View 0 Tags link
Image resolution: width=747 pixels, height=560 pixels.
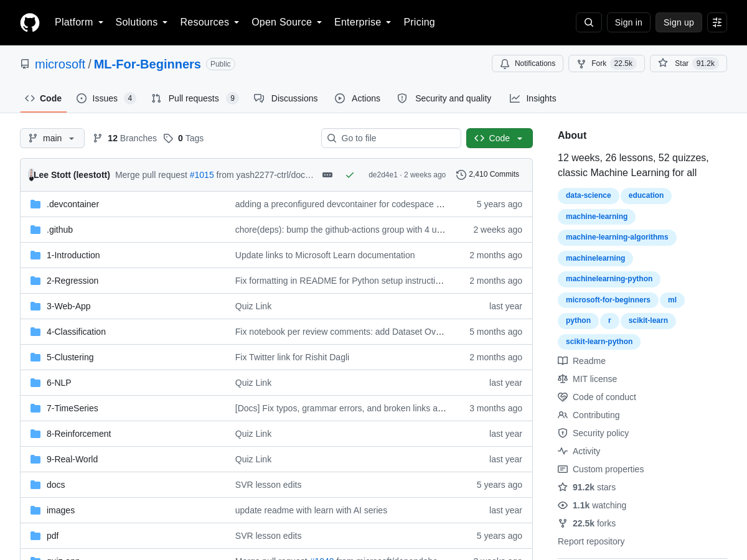[184, 138]
